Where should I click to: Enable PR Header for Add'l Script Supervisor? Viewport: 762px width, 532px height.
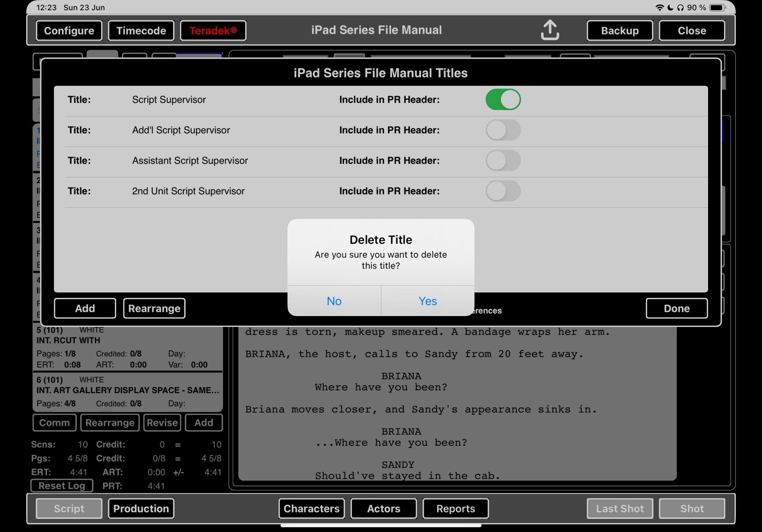[503, 130]
